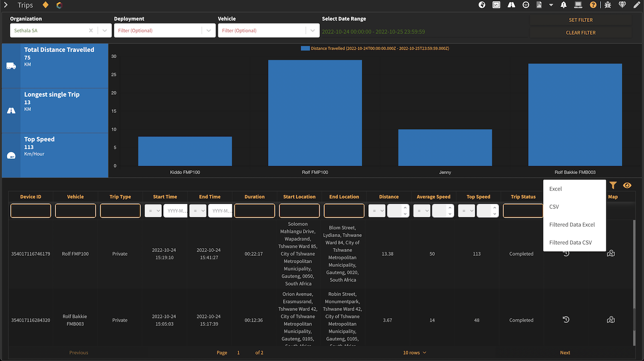Image resolution: width=644 pixels, height=361 pixels.
Task: Toggle the Distance Travelled legend swatch
Action: [305, 49]
